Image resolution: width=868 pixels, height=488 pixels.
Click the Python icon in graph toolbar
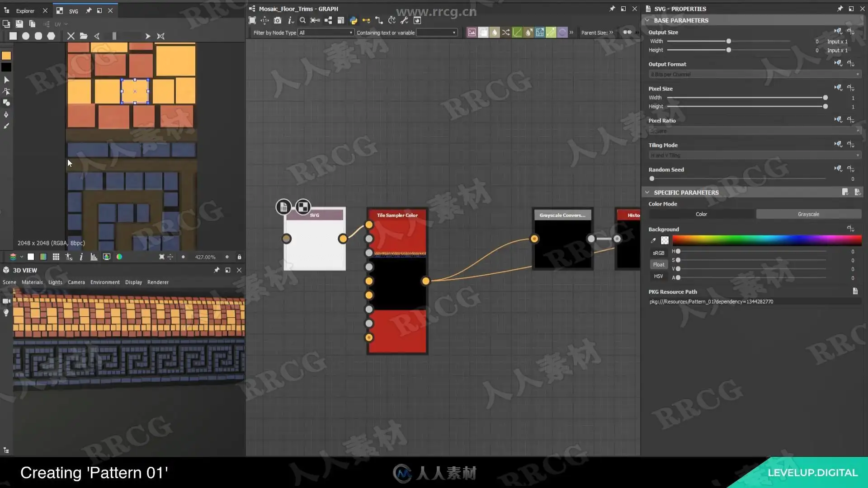click(354, 20)
